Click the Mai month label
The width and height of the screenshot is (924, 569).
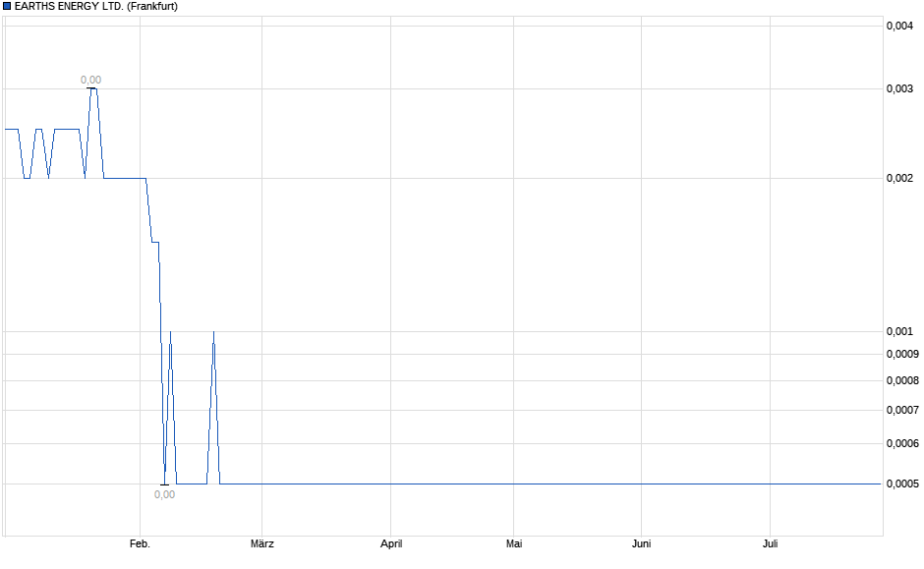pyautogui.click(x=514, y=543)
